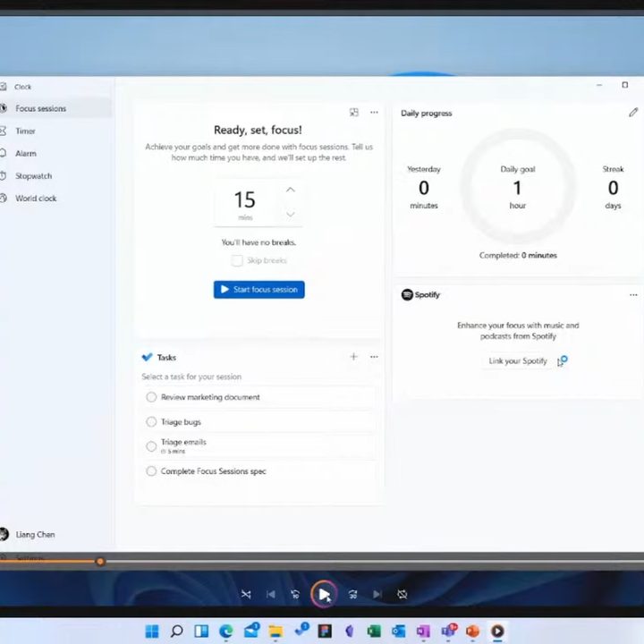This screenshot has height=644, width=644.
Task: Select the Review marketing document task circle
Action: [151, 397]
